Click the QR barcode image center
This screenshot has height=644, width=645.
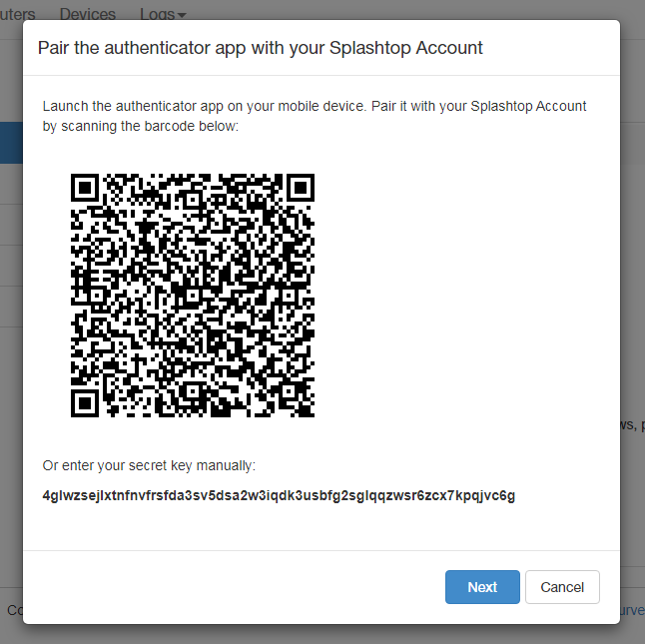click(x=193, y=296)
